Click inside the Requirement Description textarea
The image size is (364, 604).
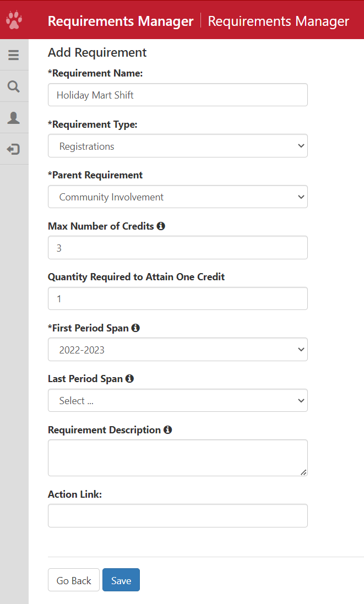(x=177, y=458)
